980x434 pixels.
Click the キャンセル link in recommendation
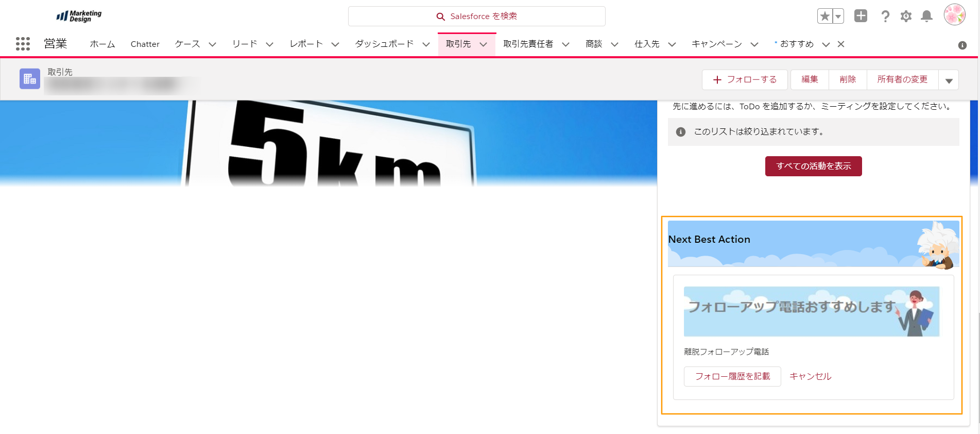coord(810,376)
